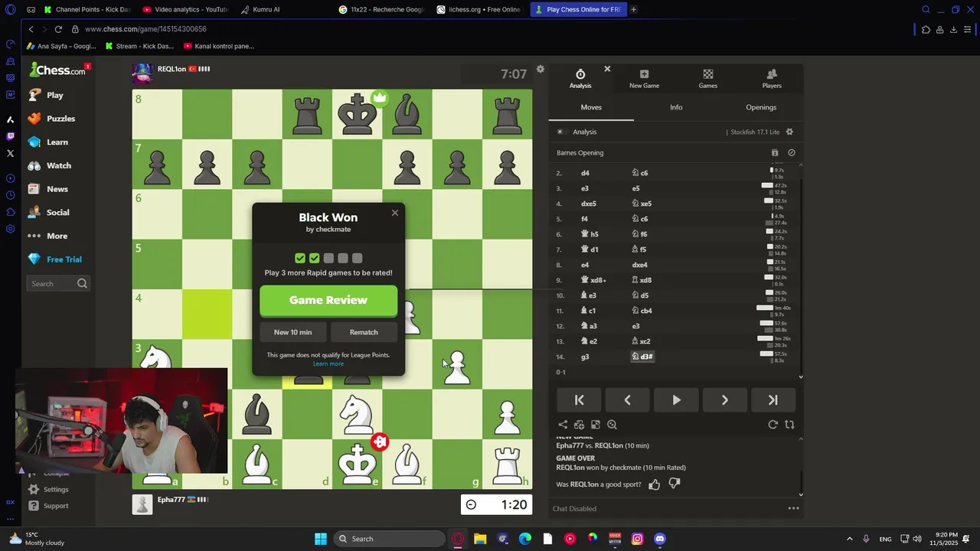Click Epha777 player name below board

coord(171,500)
